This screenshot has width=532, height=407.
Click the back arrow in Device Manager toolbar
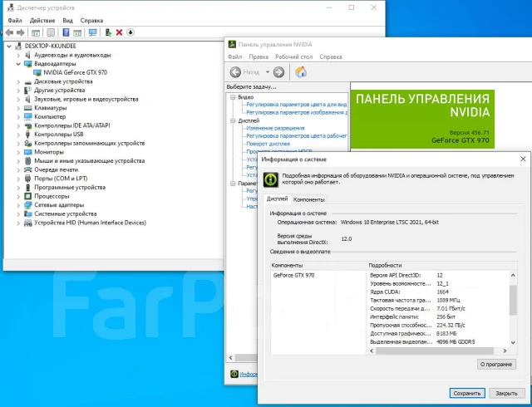point(9,32)
